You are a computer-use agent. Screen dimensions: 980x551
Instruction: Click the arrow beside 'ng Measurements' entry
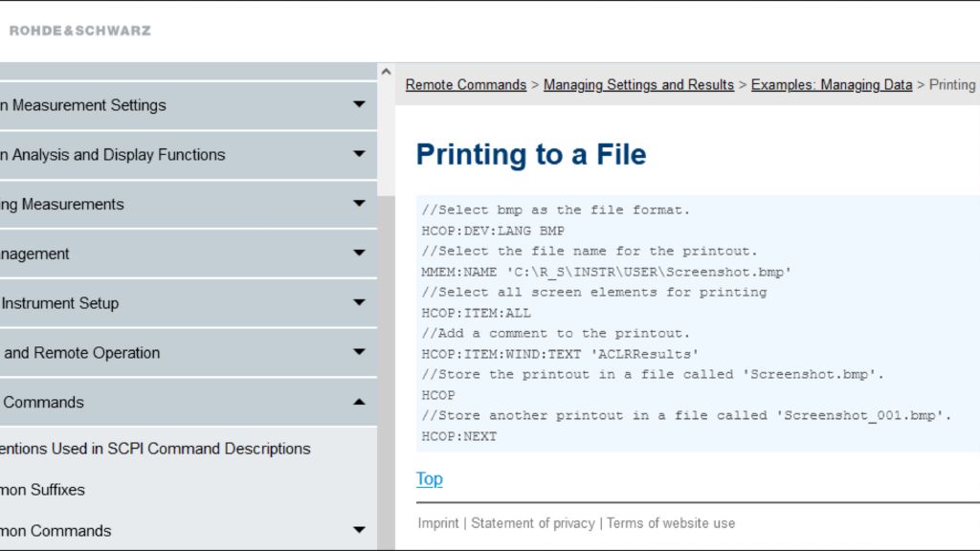359,204
